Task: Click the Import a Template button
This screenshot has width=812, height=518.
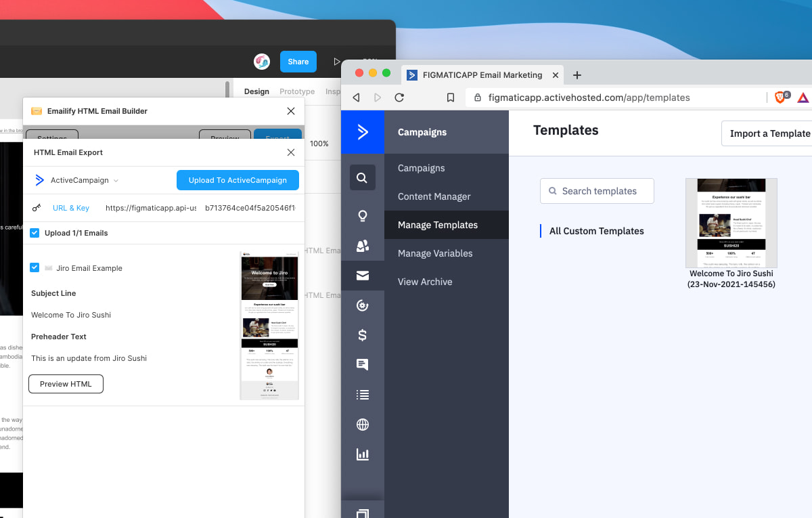Action: pyautogui.click(x=767, y=133)
